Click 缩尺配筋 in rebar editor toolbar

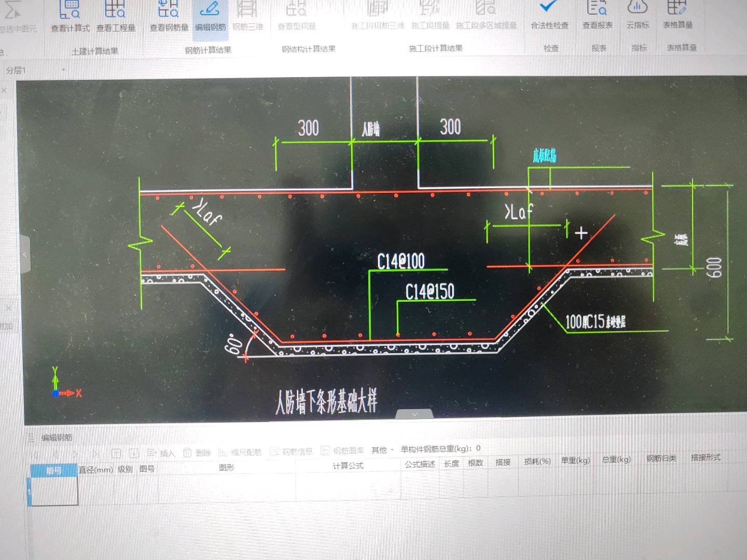240,452
